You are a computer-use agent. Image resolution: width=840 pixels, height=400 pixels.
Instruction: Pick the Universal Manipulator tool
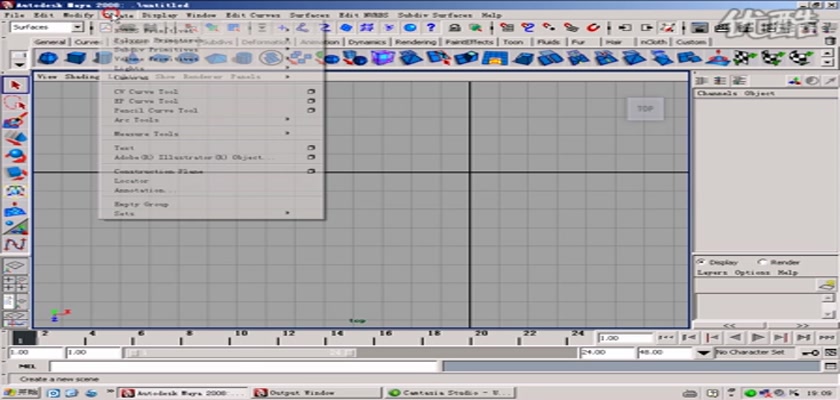(x=16, y=191)
